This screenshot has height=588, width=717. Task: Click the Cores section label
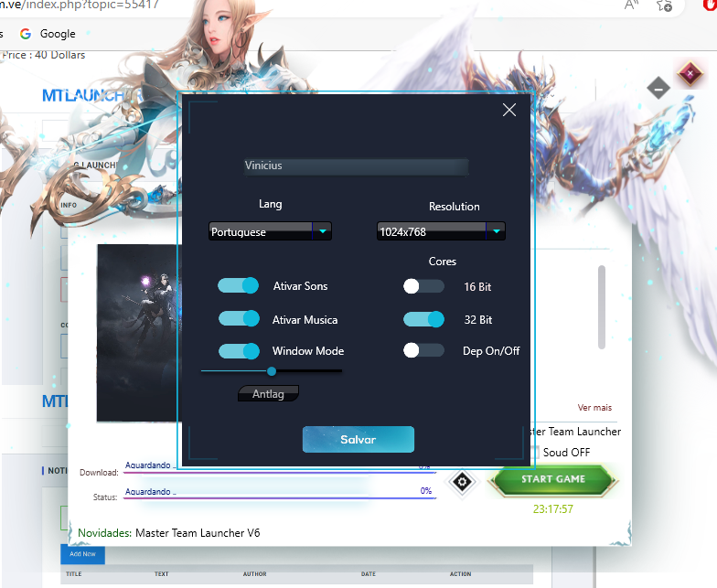pyautogui.click(x=443, y=262)
